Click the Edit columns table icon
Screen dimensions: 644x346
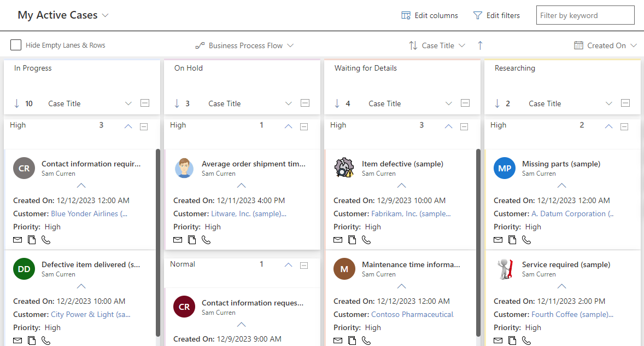[405, 15]
